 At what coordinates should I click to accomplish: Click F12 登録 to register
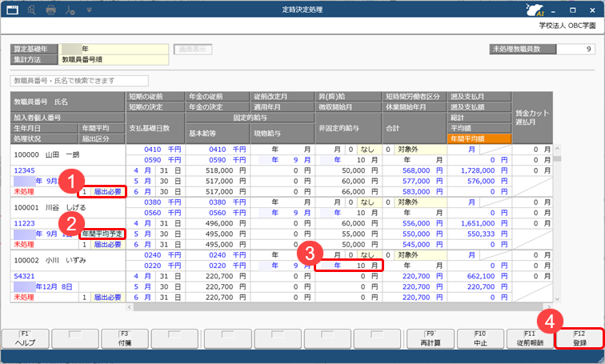(x=579, y=338)
